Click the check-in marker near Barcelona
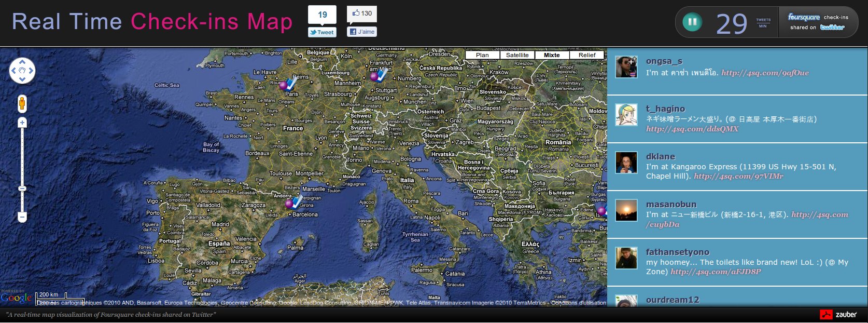Screen dimensions: 868x323 pos(293,203)
